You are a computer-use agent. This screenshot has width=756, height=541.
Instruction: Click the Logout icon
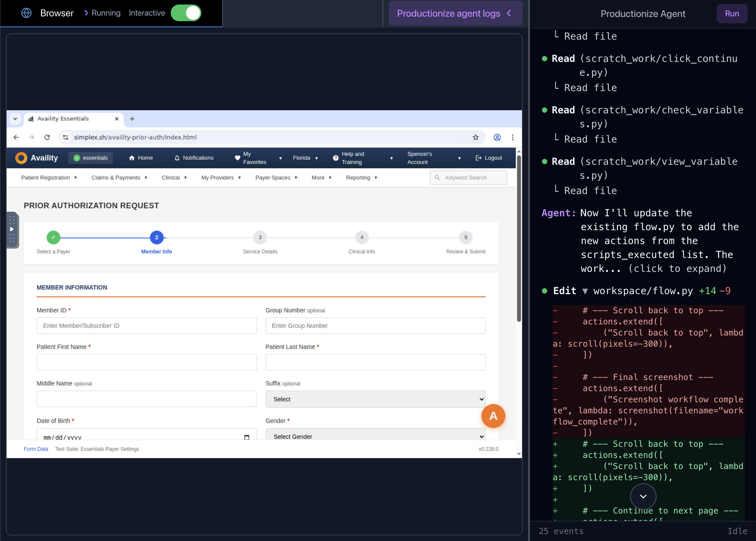pos(478,158)
